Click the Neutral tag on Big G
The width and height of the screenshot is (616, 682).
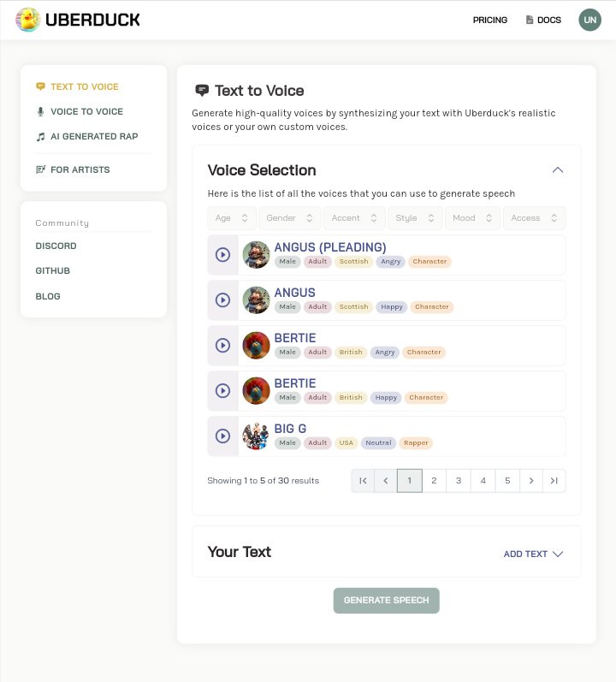(x=378, y=442)
